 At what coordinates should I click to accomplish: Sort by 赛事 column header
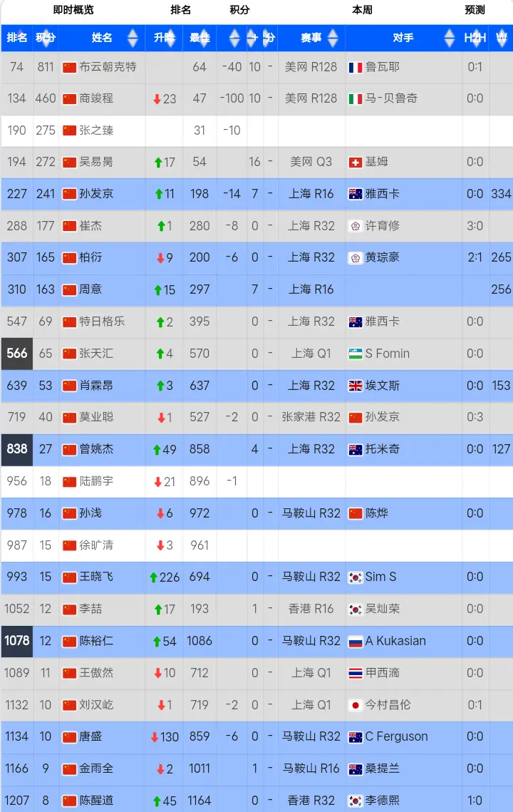[x=311, y=38]
